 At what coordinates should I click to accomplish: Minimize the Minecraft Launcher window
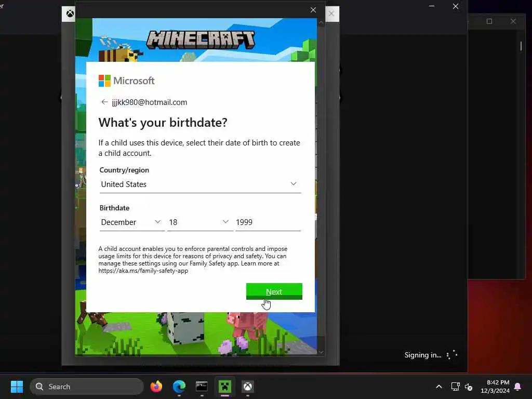432,6
